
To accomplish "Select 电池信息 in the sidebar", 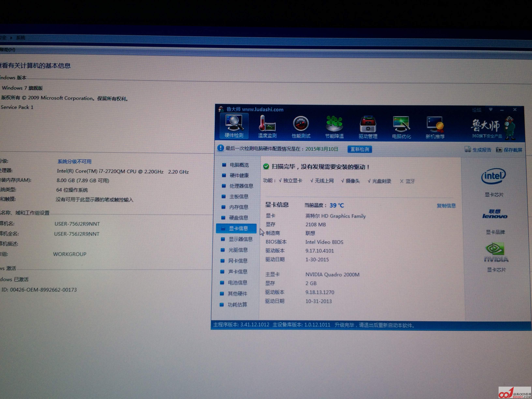I will 237,283.
